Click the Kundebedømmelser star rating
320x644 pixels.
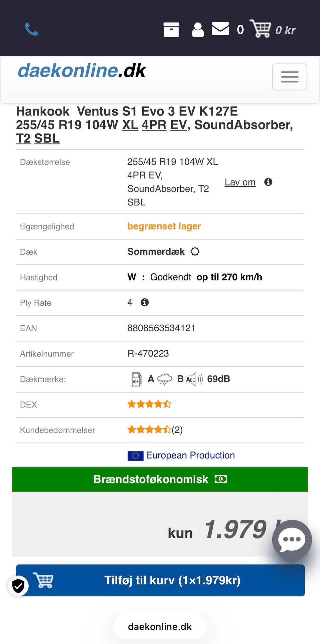tap(149, 430)
